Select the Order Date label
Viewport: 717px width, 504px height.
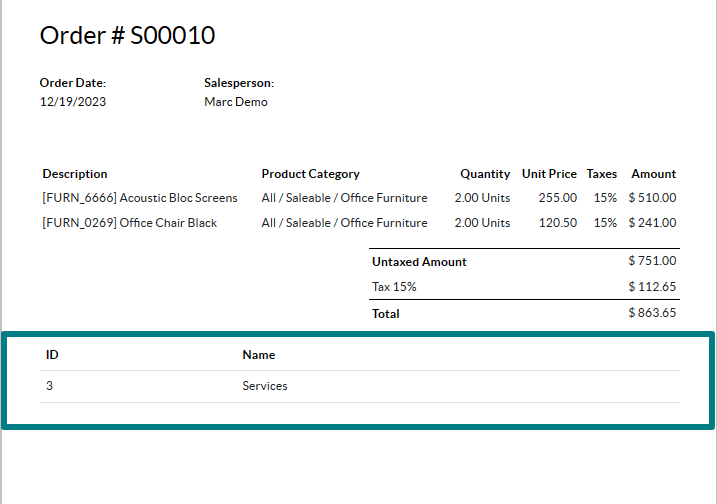(x=72, y=83)
